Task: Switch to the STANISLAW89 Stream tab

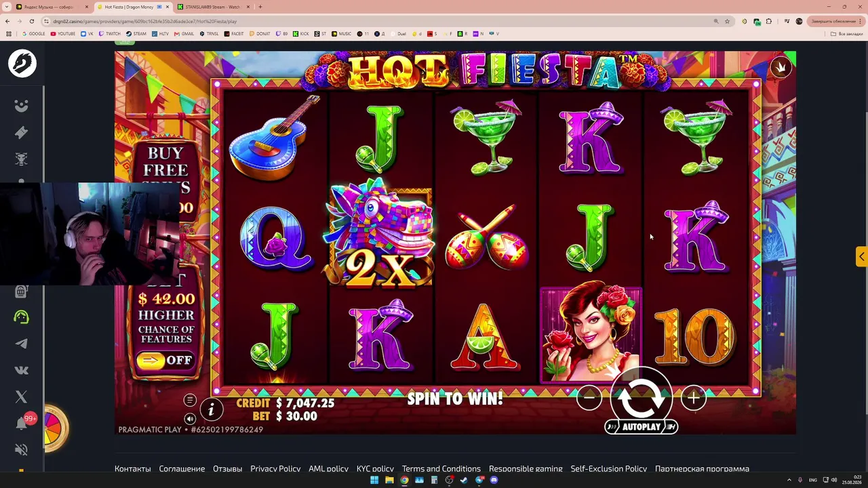Action: (213, 7)
